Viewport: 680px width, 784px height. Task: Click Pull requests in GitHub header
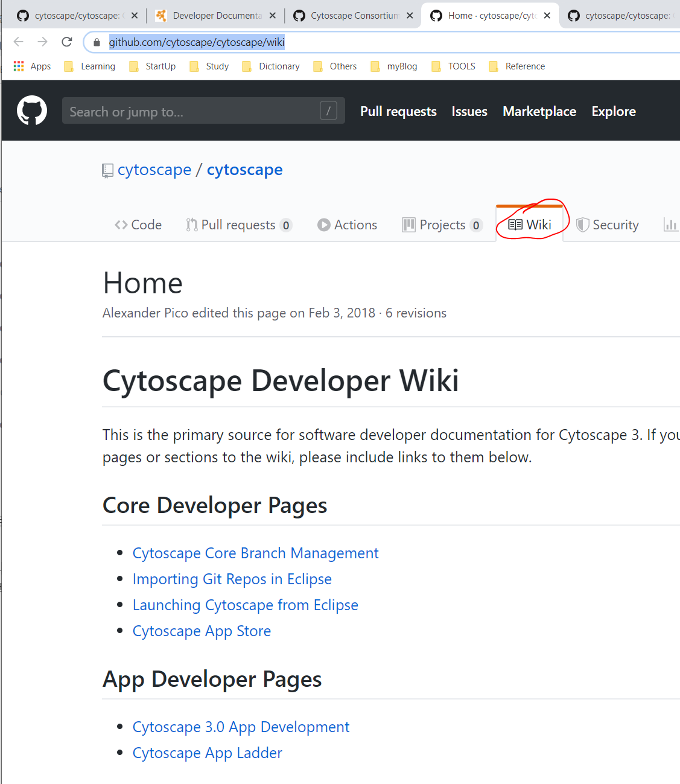pos(398,111)
